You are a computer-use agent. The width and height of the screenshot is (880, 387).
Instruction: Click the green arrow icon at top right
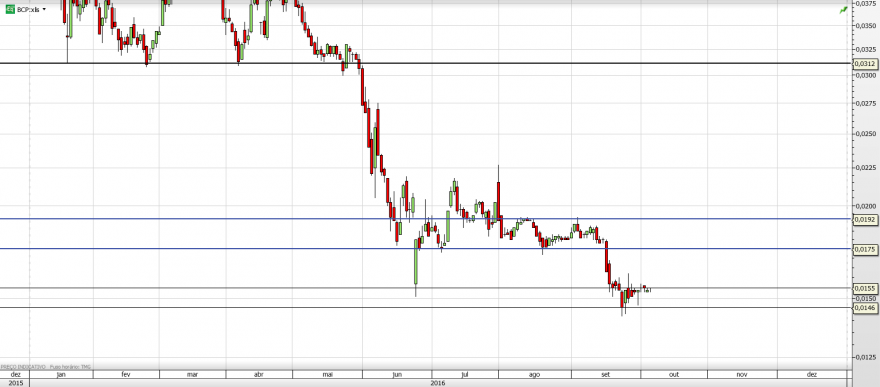pos(844,10)
